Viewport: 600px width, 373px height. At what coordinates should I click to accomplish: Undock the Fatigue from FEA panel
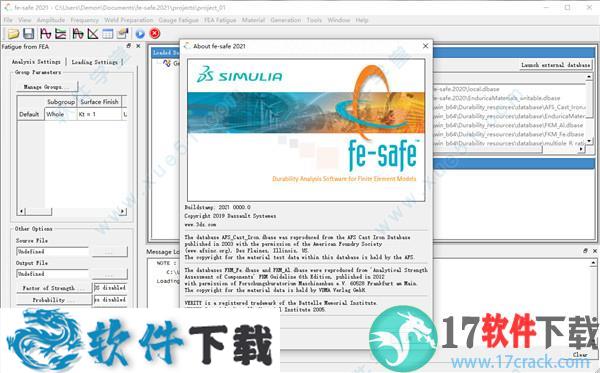129,46
